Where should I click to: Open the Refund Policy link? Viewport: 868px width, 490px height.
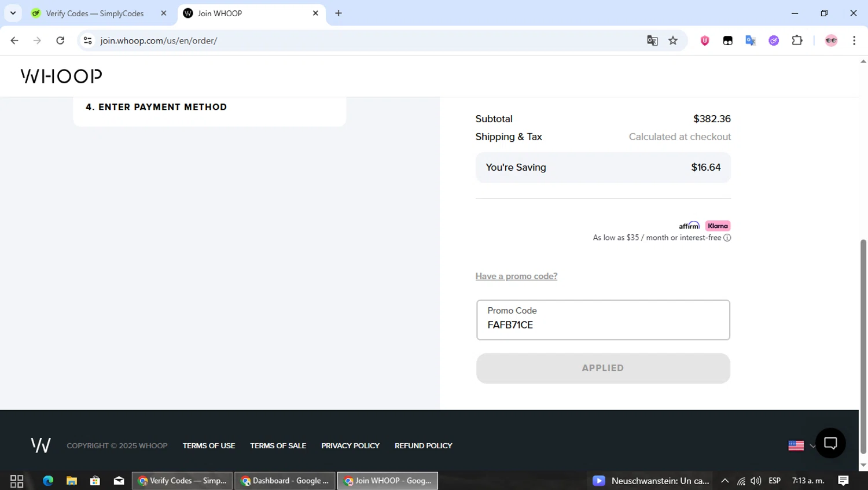point(424,445)
